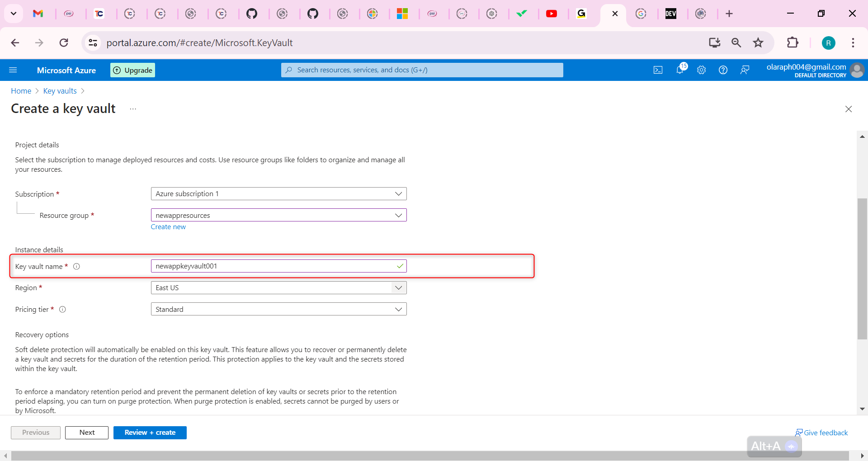Switch to the DEV browser tab
The image size is (868, 461).
[671, 14]
